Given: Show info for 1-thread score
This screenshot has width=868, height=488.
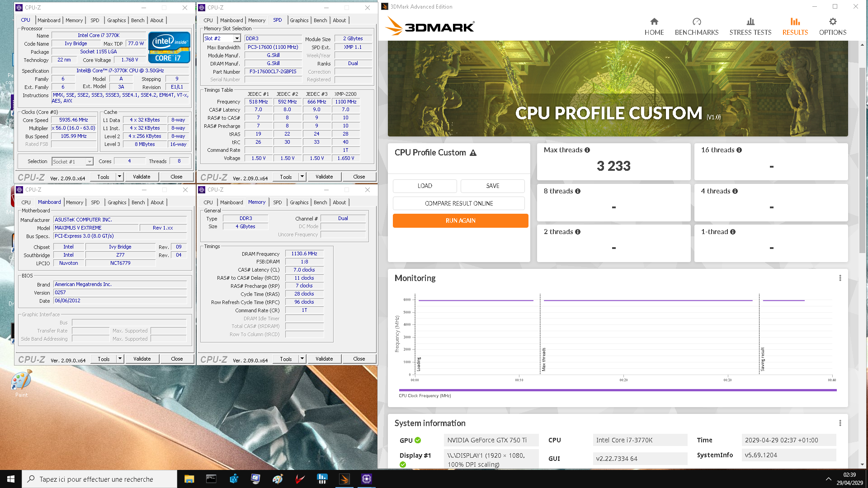Looking at the screenshot, I should tap(732, 232).
